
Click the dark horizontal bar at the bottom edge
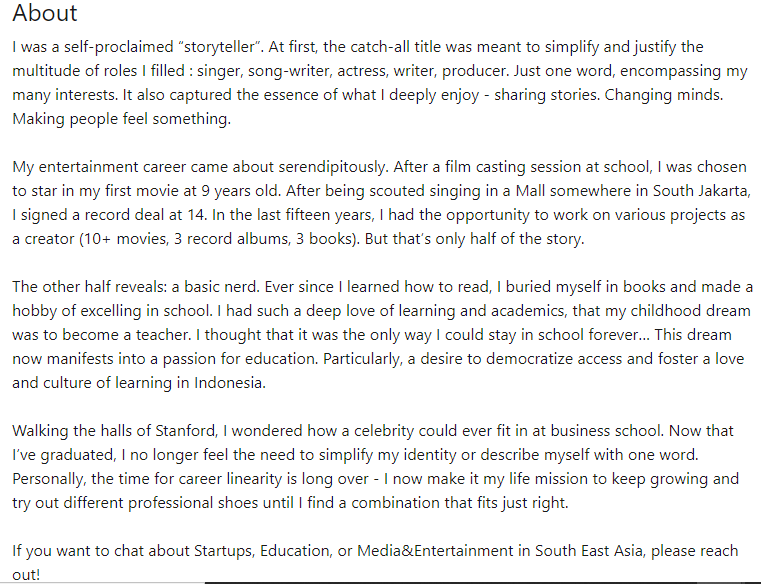(482, 582)
